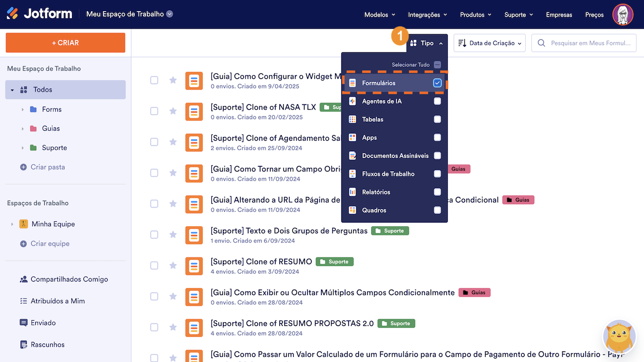Check the Relatórios checkbox
This screenshot has width=644, height=362.
click(437, 192)
